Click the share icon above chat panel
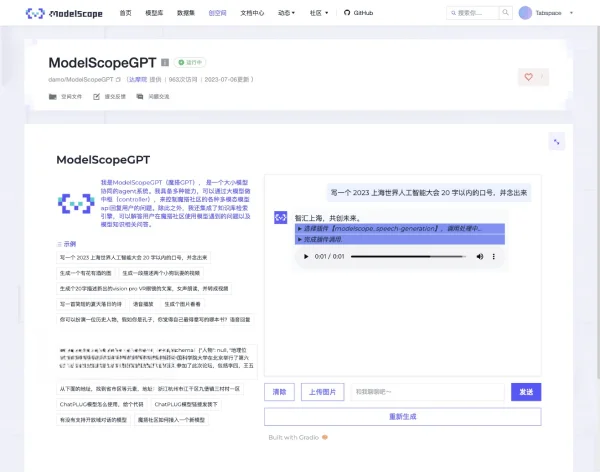Viewport: 600px width, 472px height. pyautogui.click(x=555, y=143)
